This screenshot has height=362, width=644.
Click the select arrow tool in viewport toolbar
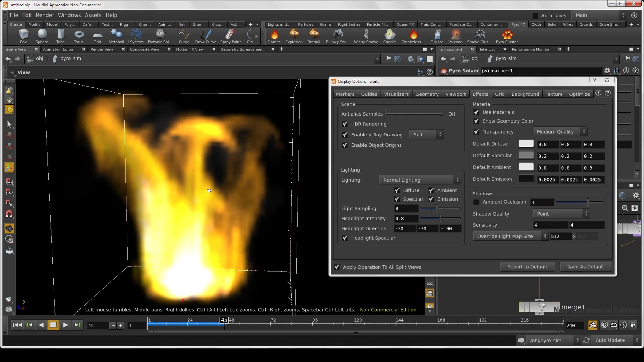[x=9, y=124]
